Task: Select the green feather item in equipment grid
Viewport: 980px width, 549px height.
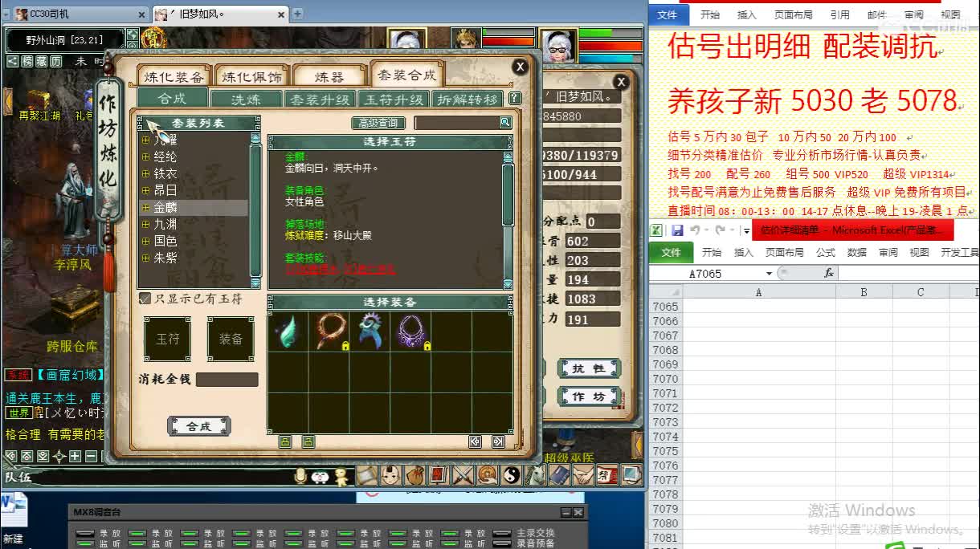Action: click(x=288, y=331)
